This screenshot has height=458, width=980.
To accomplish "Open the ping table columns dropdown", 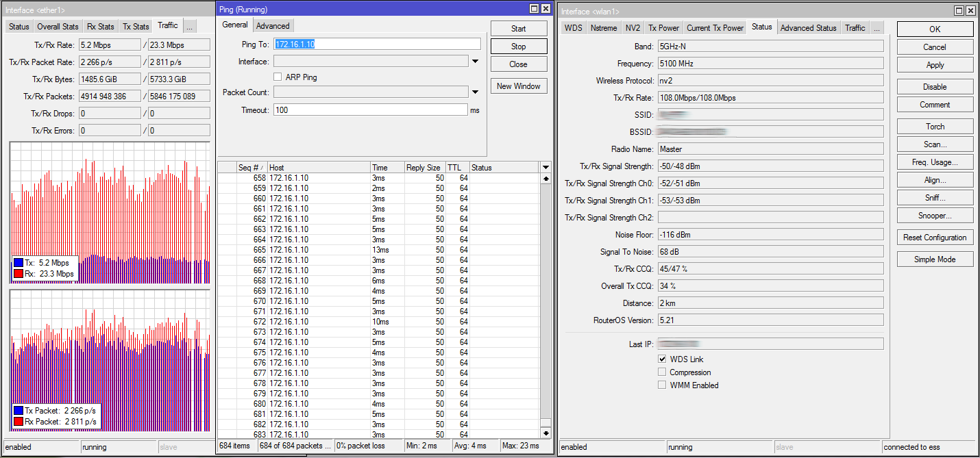I will pos(546,168).
